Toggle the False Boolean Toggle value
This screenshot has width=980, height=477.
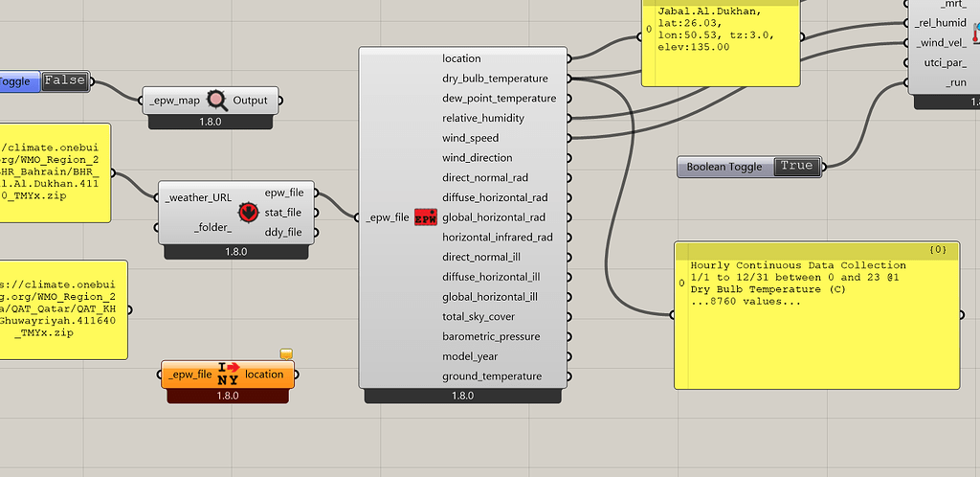(x=64, y=81)
